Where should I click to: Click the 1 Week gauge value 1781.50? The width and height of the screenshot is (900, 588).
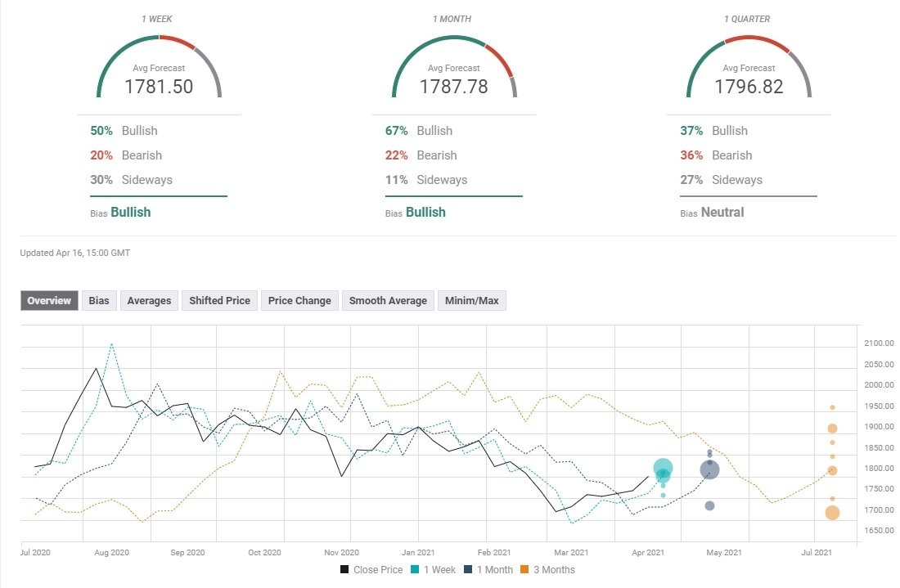point(159,87)
